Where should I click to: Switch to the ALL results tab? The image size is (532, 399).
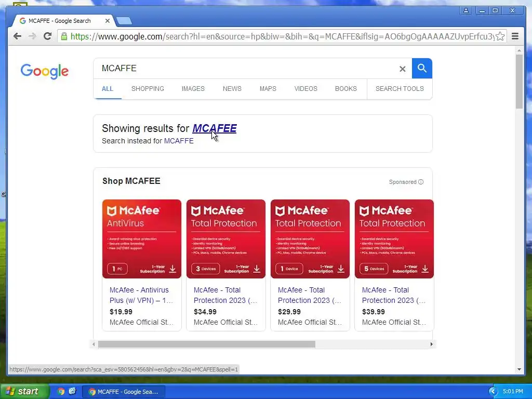(x=107, y=89)
